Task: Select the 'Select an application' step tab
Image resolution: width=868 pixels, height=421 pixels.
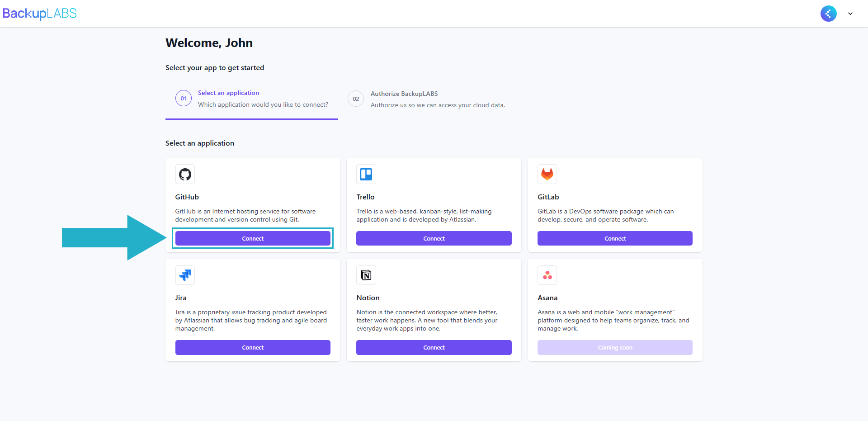Action: point(252,99)
